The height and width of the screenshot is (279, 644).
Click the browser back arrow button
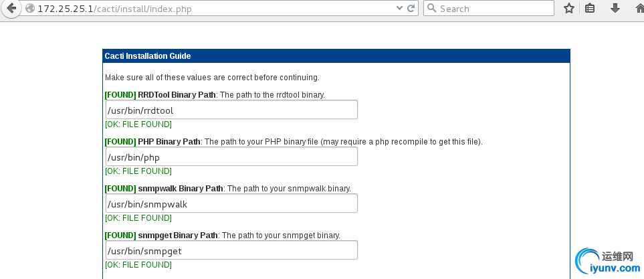[9, 9]
